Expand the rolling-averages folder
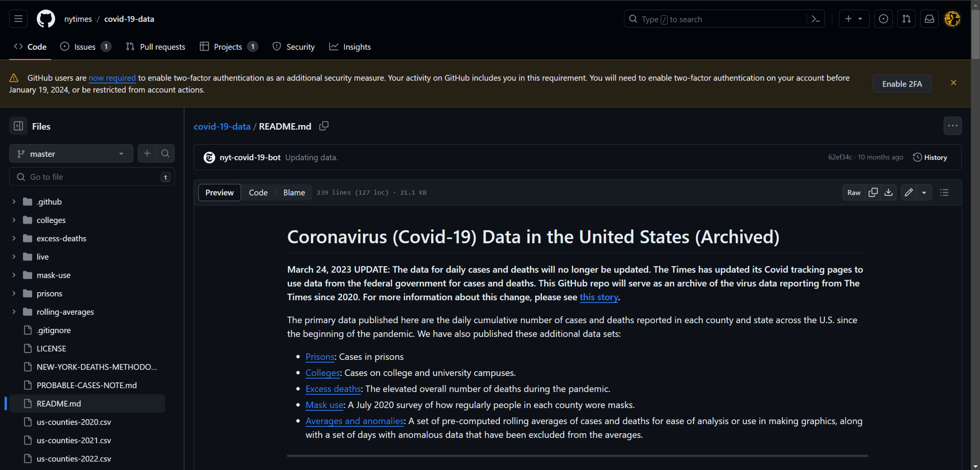The image size is (980, 470). pyautogui.click(x=14, y=312)
